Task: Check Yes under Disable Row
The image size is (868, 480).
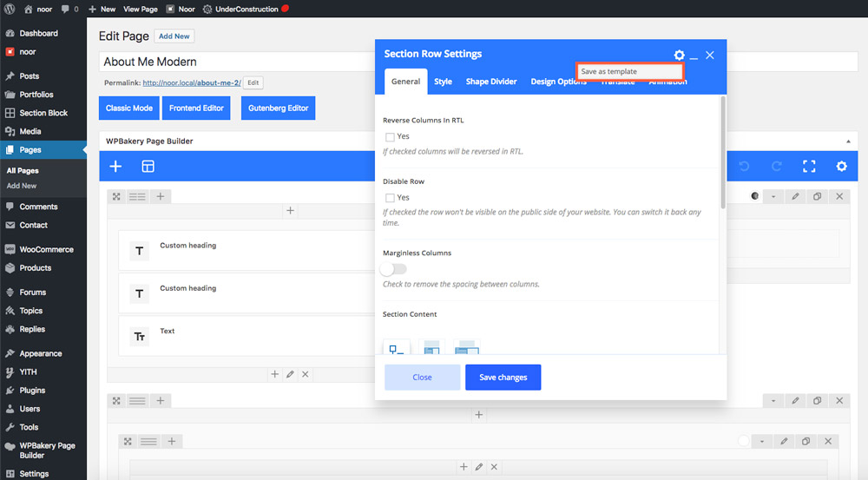Action: 390,198
